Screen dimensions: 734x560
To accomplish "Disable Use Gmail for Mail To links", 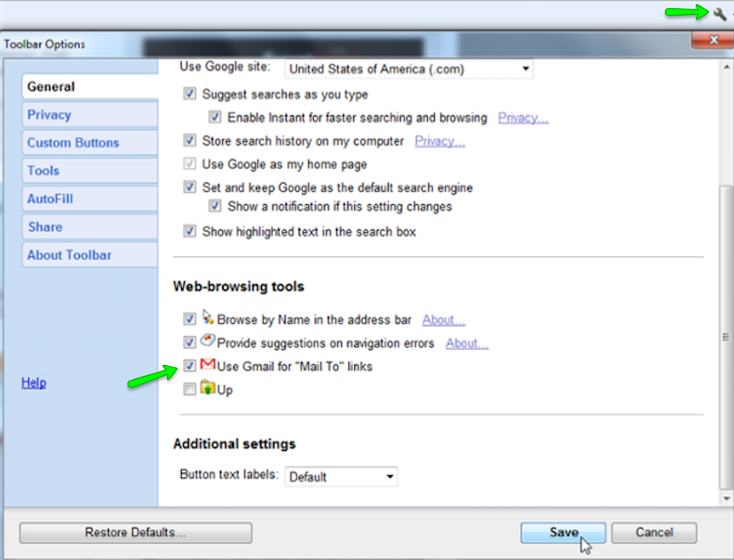I will click(189, 365).
